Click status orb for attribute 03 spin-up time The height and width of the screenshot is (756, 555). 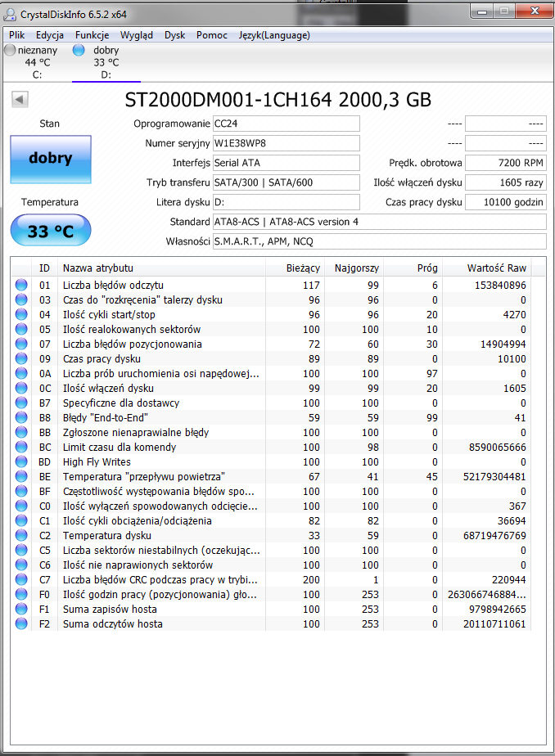point(21,300)
